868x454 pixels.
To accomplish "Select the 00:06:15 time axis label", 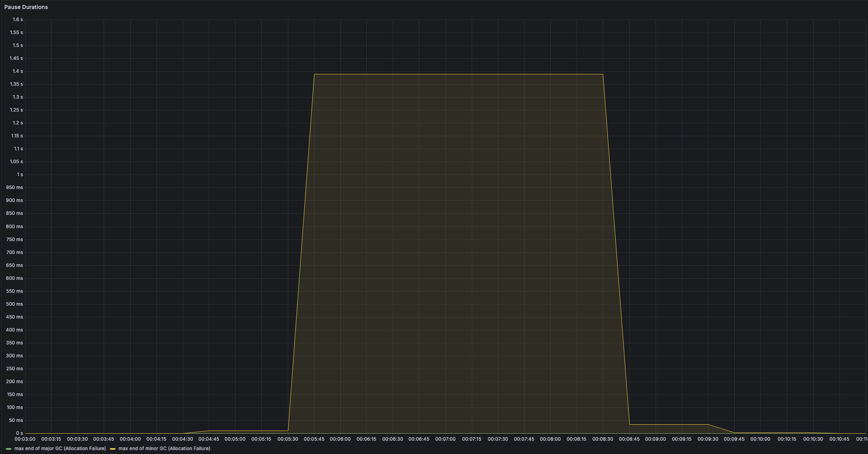I will 367,439.
